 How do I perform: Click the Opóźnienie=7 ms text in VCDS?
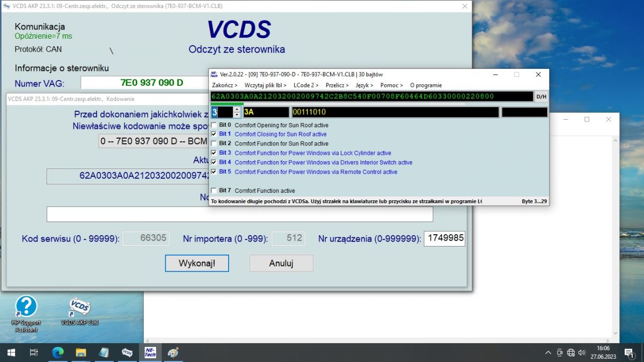pyautogui.click(x=43, y=36)
